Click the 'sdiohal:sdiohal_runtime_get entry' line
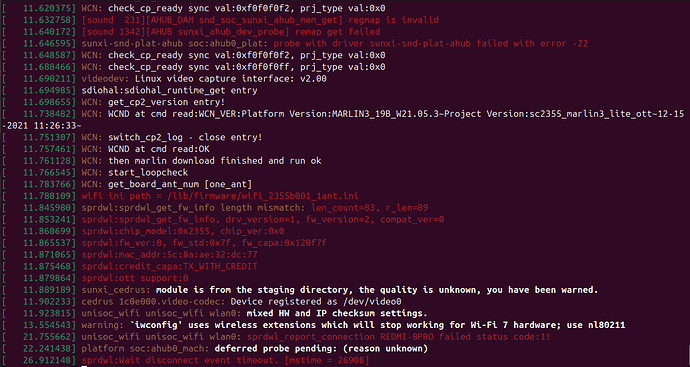 pyautogui.click(x=169, y=91)
